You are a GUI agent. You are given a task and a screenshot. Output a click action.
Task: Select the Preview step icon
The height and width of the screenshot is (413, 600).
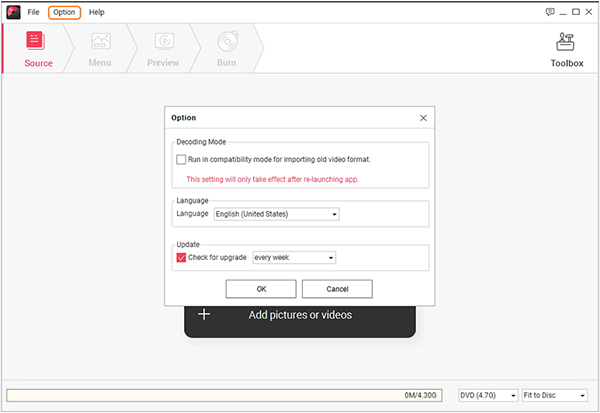(164, 41)
